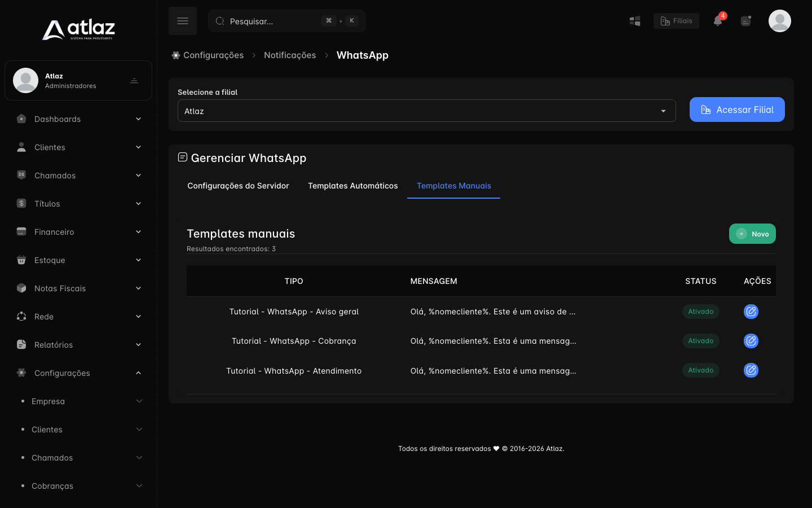The width and height of the screenshot is (812, 508).
Task: Click Ativado status of Aviso geral row
Action: click(x=701, y=312)
